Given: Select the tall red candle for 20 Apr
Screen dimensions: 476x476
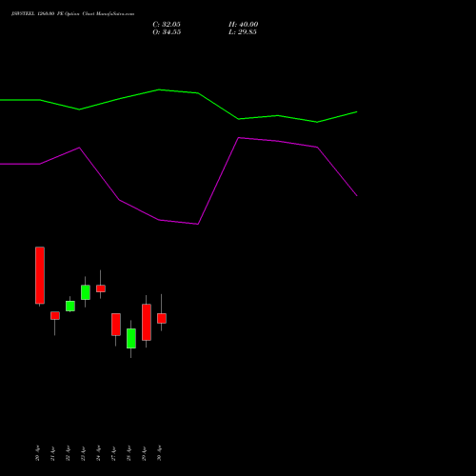Looking at the screenshot, I should click(40, 275).
